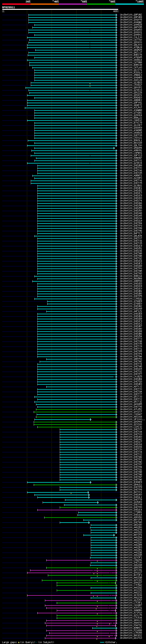Select subject UniRef100_Q6QM25
146x644 pixels.
point(131,50)
